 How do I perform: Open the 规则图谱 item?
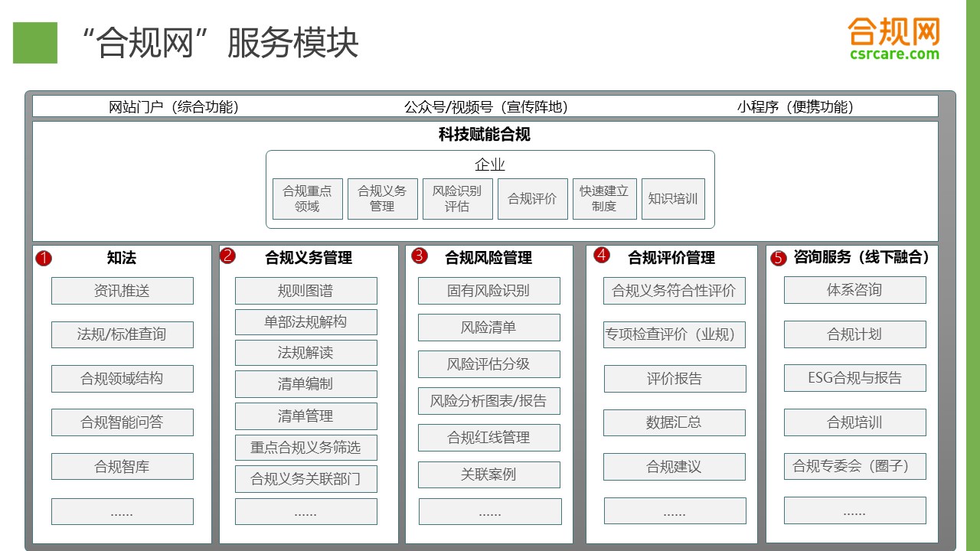[306, 291]
